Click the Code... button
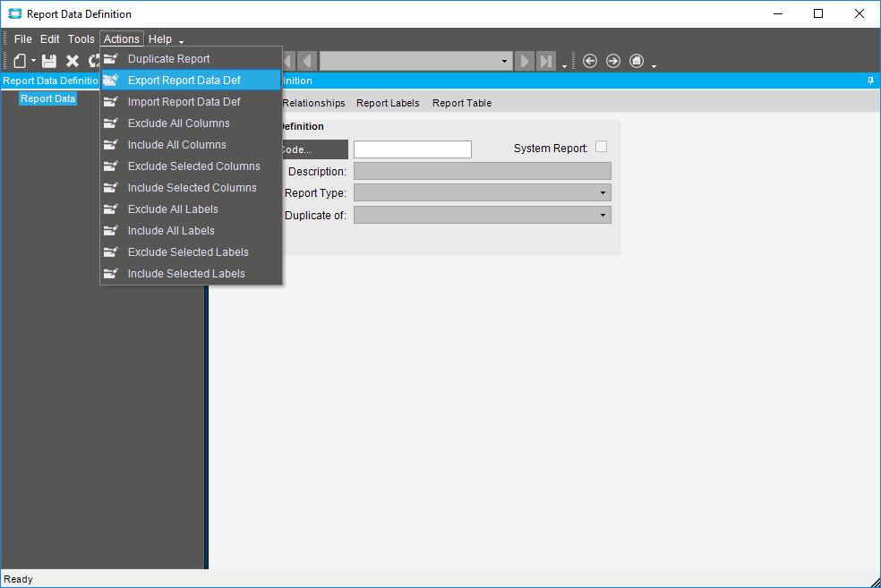 coord(313,149)
